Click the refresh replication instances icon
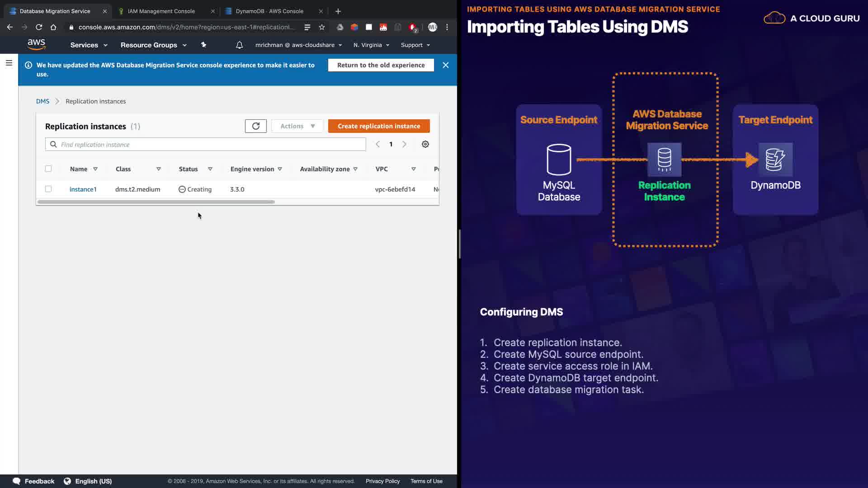The height and width of the screenshot is (488, 868). (x=255, y=126)
